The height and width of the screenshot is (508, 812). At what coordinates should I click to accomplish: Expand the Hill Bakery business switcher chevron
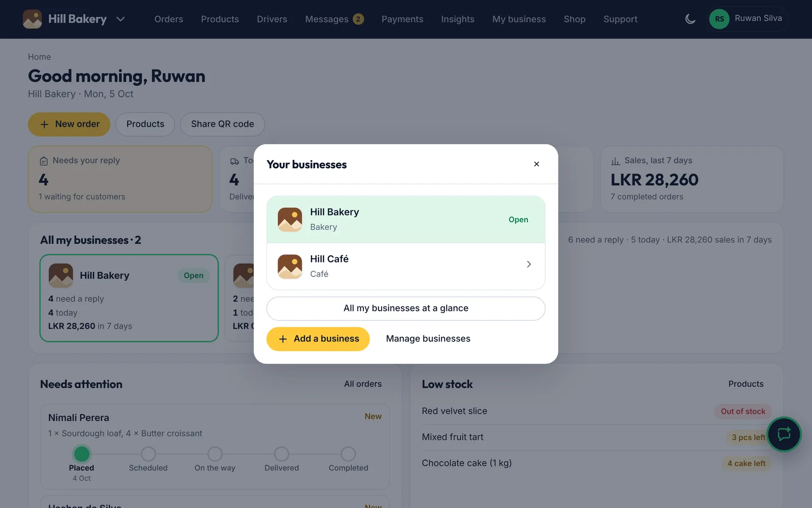(120, 19)
